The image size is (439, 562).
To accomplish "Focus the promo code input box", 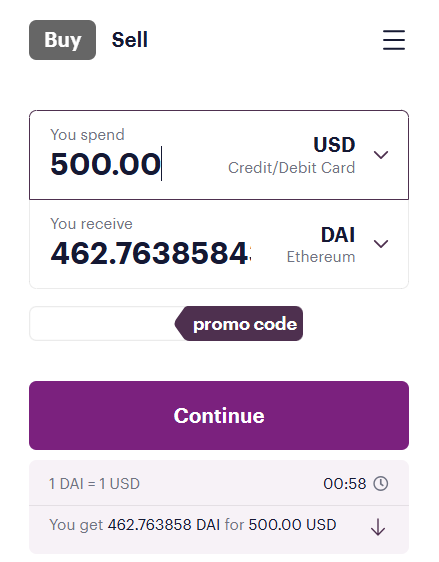I will point(104,324).
